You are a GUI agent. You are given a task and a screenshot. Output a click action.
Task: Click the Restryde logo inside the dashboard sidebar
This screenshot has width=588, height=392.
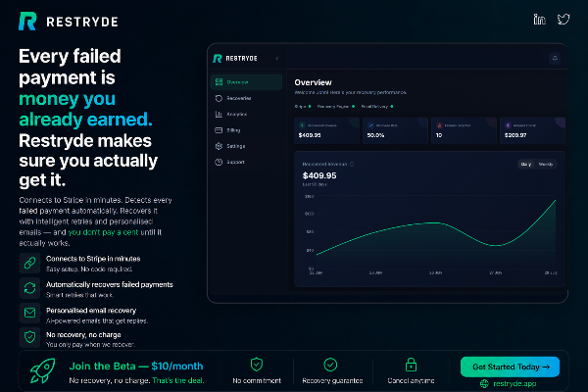(235, 59)
